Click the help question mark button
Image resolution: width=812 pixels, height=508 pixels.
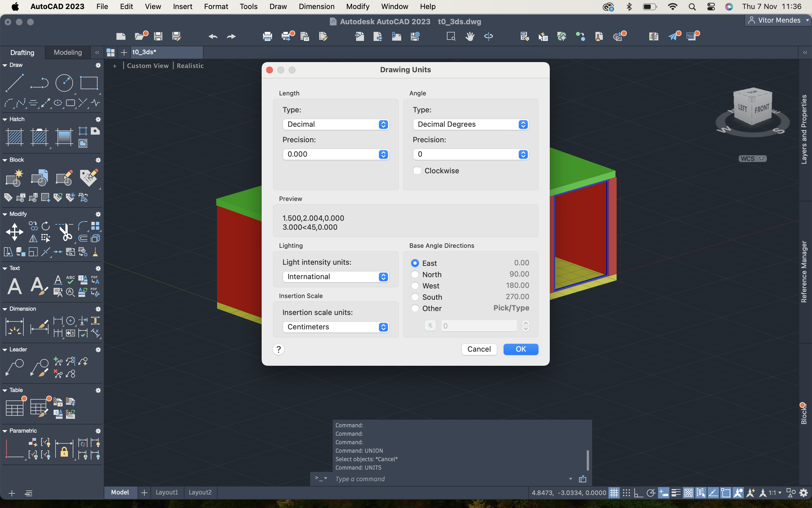(x=279, y=349)
